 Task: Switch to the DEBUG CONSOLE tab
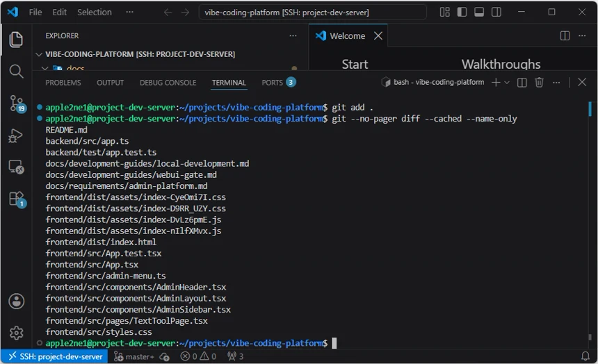tap(168, 83)
